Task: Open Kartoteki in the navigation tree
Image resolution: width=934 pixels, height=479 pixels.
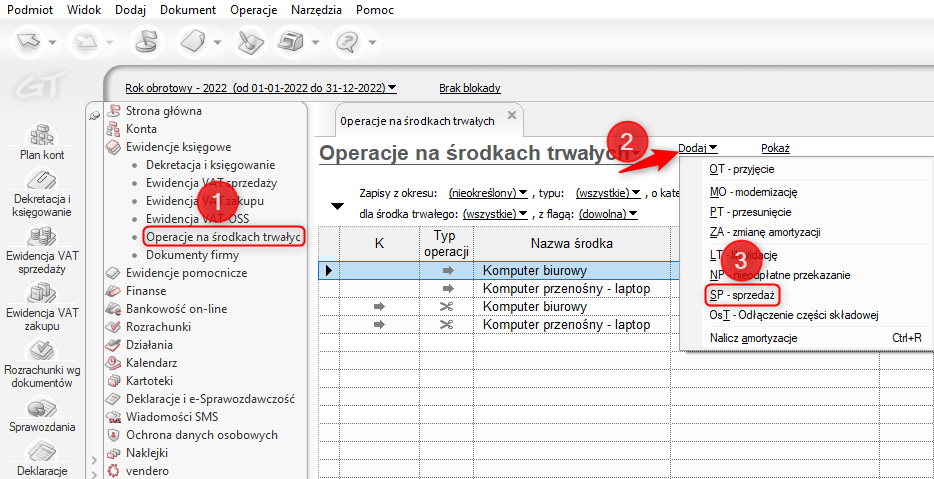Action: (x=150, y=380)
